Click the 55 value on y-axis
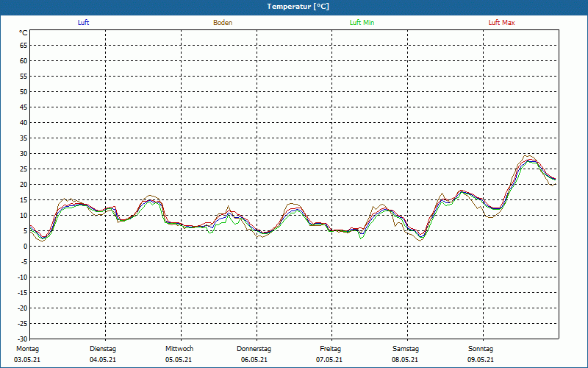The image size is (588, 368). click(24, 77)
